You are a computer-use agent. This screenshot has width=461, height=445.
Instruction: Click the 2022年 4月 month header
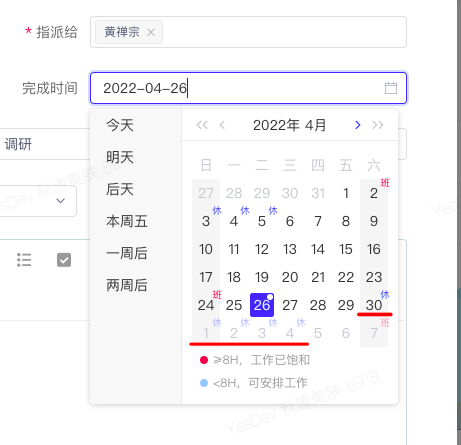tap(289, 125)
